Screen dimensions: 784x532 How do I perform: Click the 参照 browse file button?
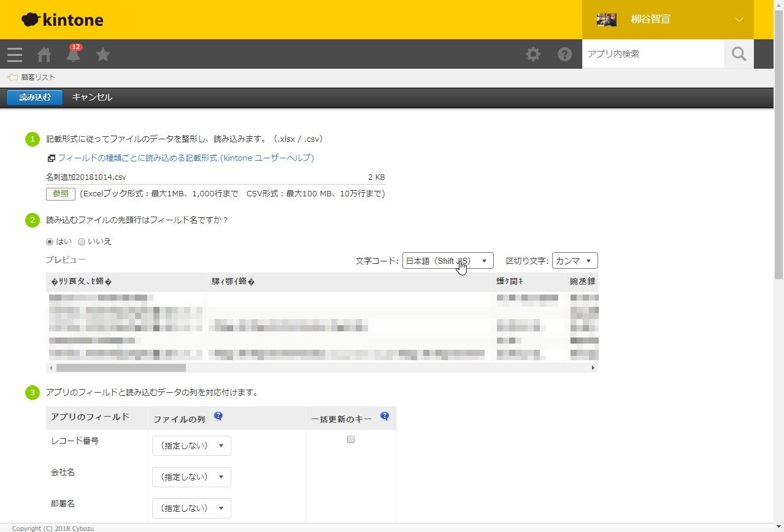click(60, 194)
